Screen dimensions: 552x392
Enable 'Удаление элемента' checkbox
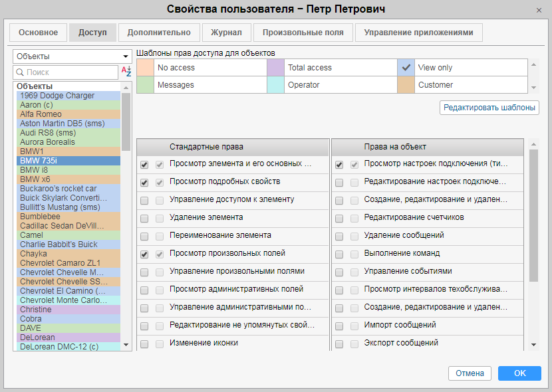point(144,218)
